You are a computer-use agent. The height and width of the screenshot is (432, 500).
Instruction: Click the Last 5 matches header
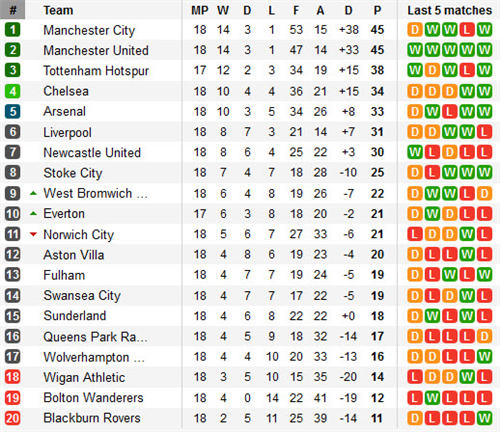coord(450,10)
